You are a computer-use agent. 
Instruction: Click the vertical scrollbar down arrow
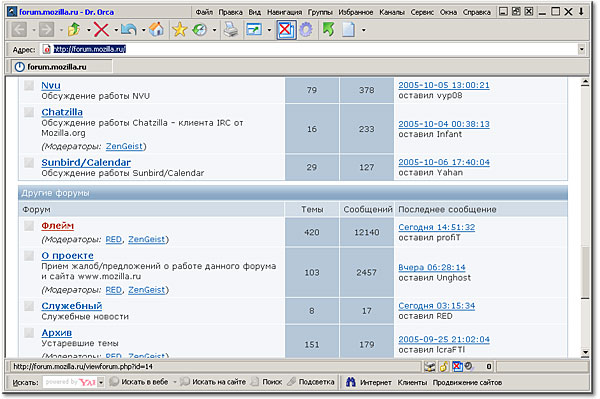(585, 352)
